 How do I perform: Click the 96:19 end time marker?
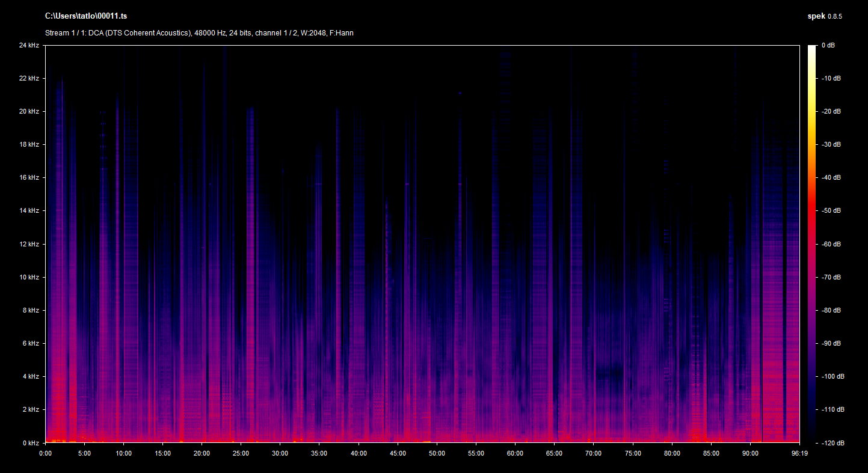pyautogui.click(x=799, y=454)
